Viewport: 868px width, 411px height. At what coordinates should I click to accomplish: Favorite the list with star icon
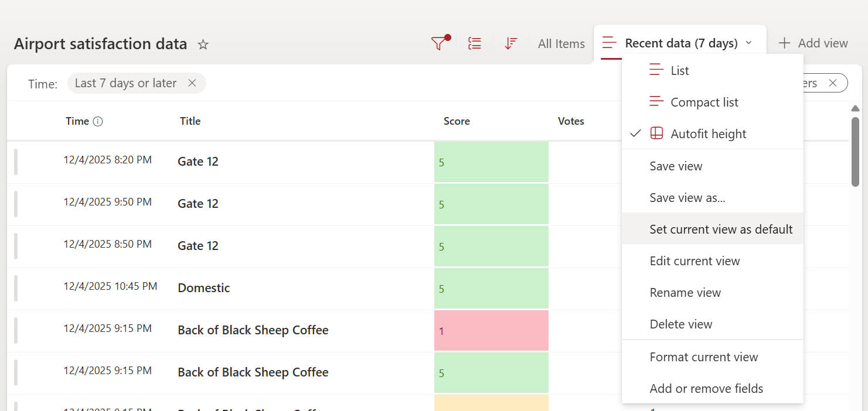[x=203, y=44]
